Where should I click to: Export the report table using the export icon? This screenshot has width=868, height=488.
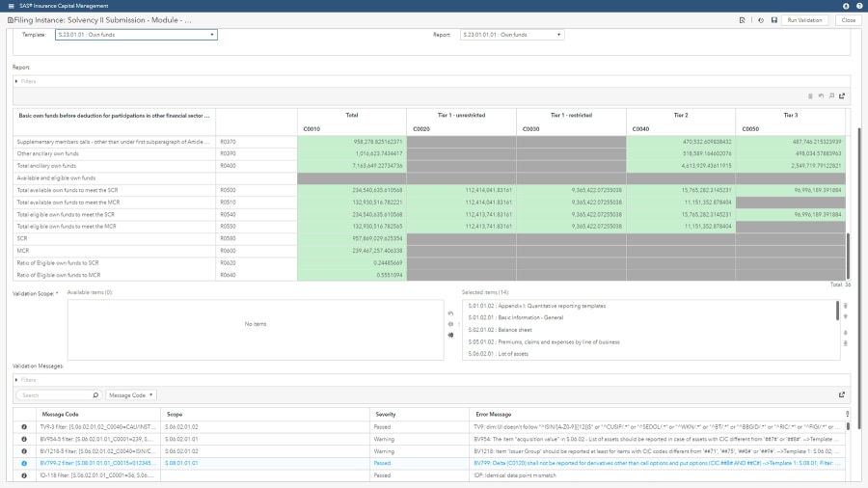coord(842,96)
